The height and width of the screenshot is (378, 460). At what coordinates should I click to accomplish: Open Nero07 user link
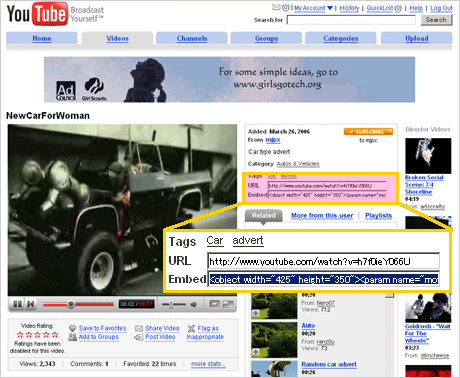tap(325, 303)
